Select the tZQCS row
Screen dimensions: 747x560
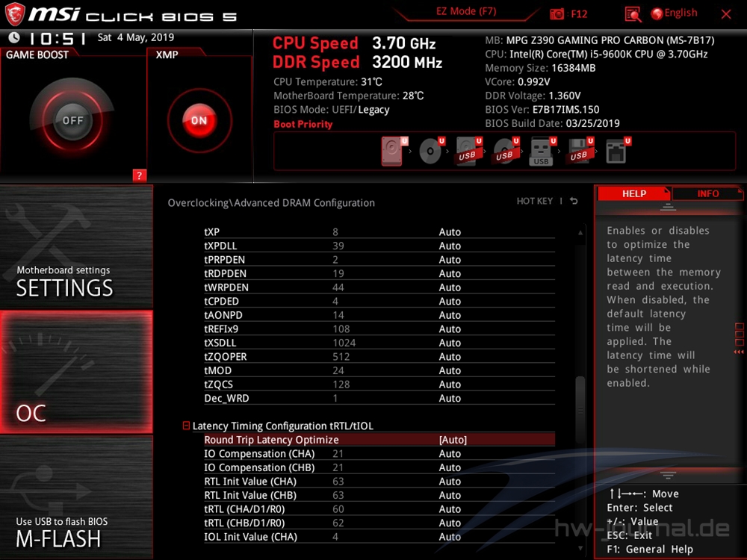coord(379,384)
